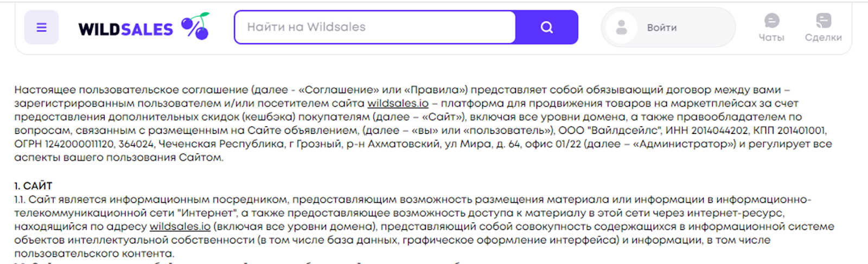Open the Сделки deals icon
The width and height of the screenshot is (868, 264).
pyautogui.click(x=823, y=21)
